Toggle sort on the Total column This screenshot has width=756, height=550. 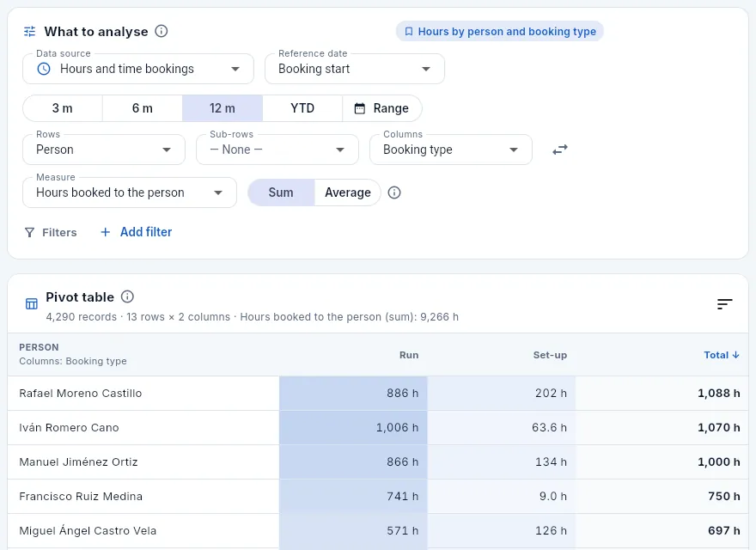[722, 355]
